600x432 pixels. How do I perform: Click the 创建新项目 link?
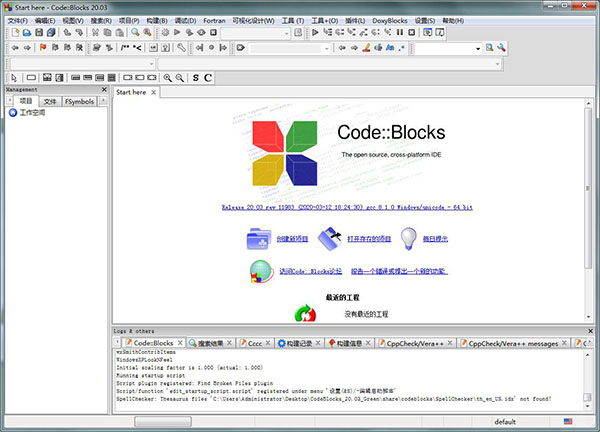coord(292,239)
